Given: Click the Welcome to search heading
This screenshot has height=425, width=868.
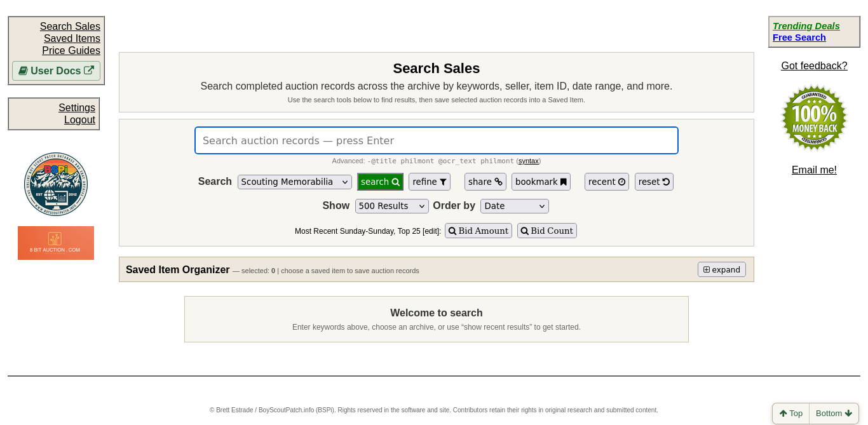Looking at the screenshot, I should pyautogui.click(x=437, y=313).
